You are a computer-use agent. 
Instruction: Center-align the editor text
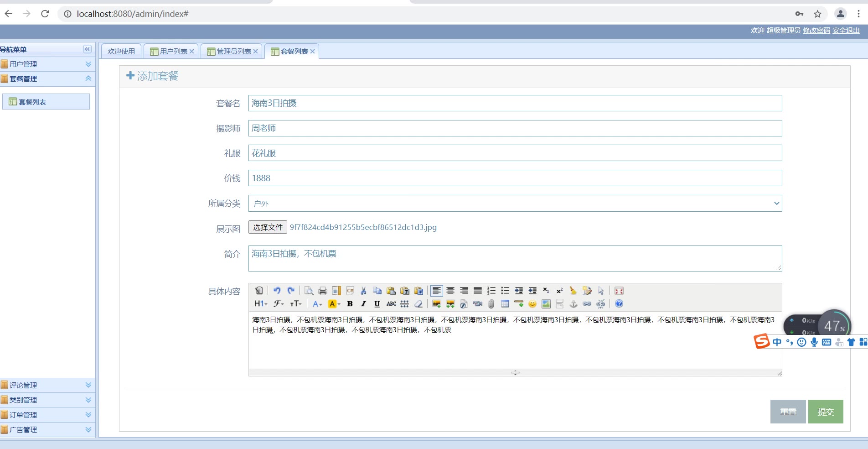click(450, 291)
